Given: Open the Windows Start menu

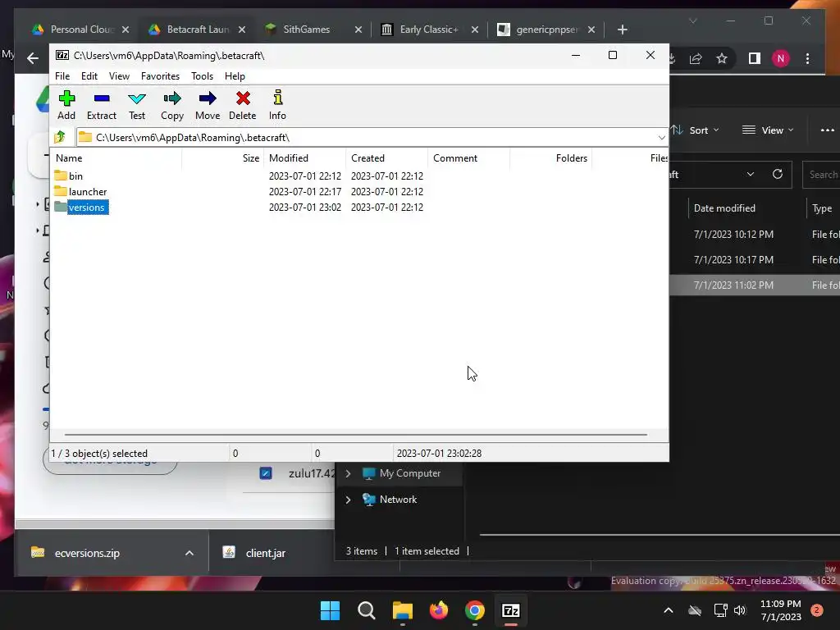Looking at the screenshot, I should 330,610.
